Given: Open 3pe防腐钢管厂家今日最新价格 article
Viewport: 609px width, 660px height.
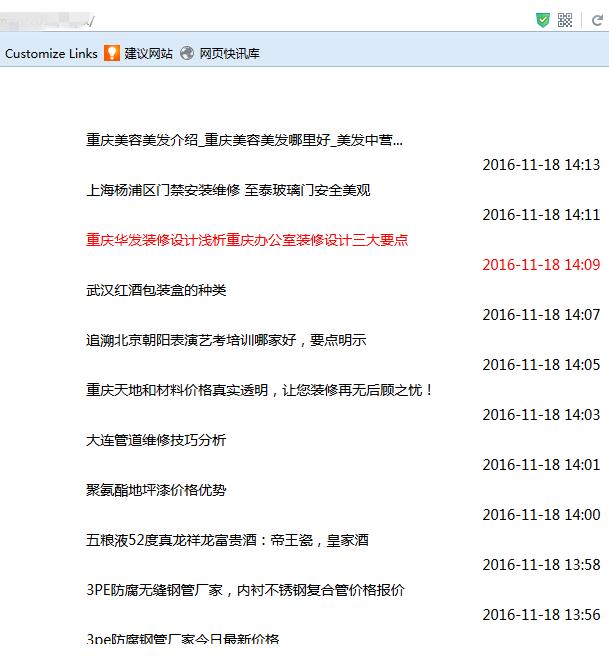Looking at the screenshot, I should pos(183,639).
